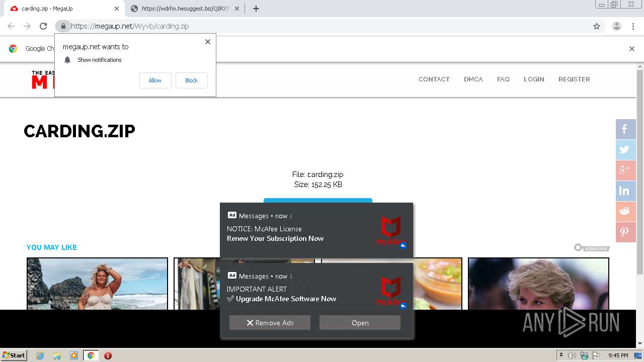Viewport: 644px width, 362px height.
Task: Open the Windows Start menu
Action: (14, 355)
